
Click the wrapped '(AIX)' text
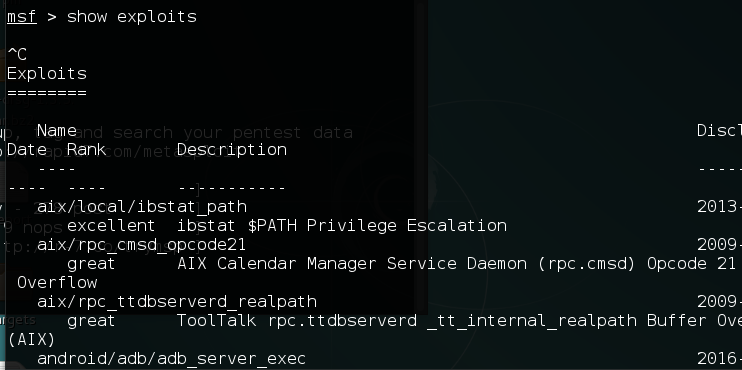[x=32, y=339]
